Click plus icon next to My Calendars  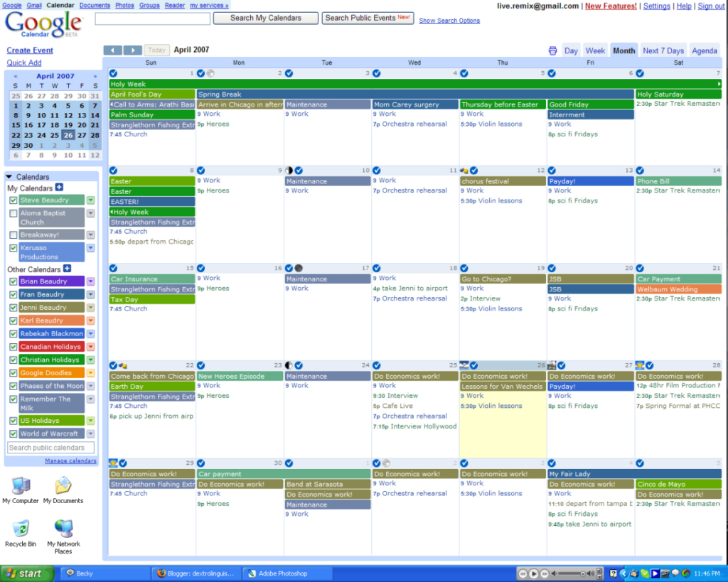click(x=59, y=188)
